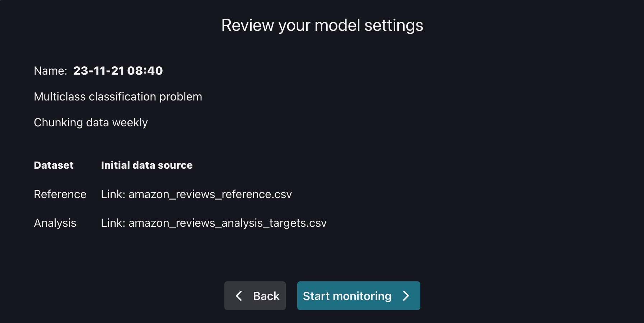Select the Analysis dataset row label
The image size is (644, 323).
[x=55, y=223]
